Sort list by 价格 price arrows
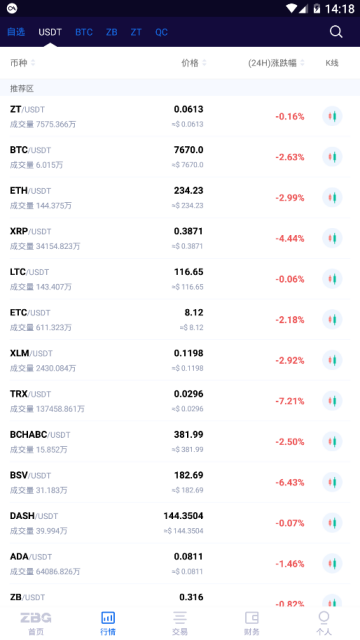The image size is (360, 640). 204,63
